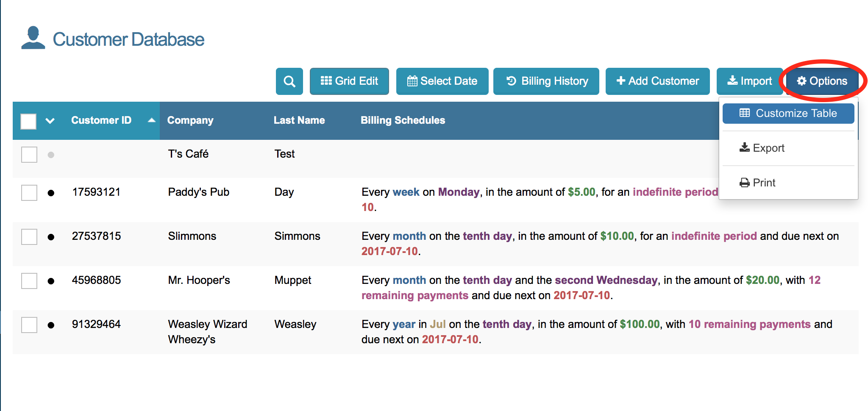The image size is (868, 411).
Task: Expand the bulk selection chevron dropdown
Action: point(50,121)
